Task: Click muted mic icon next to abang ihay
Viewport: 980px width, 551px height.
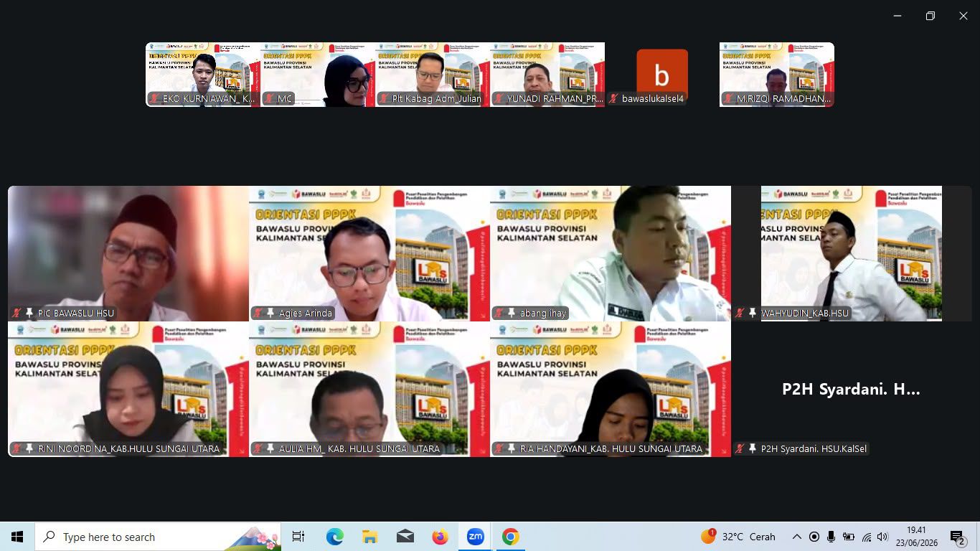Action: (x=499, y=314)
